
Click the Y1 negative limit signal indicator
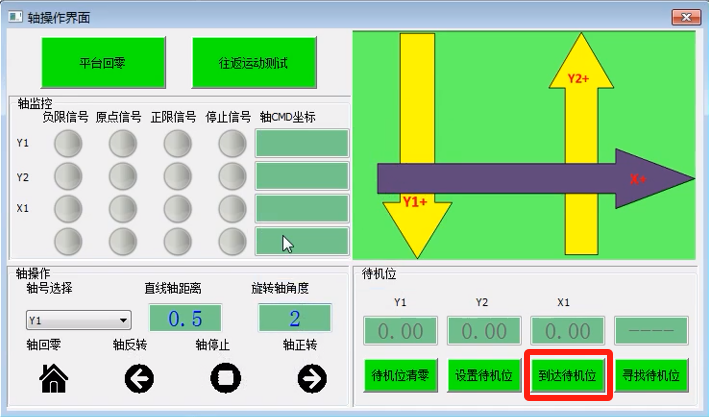tap(68, 145)
